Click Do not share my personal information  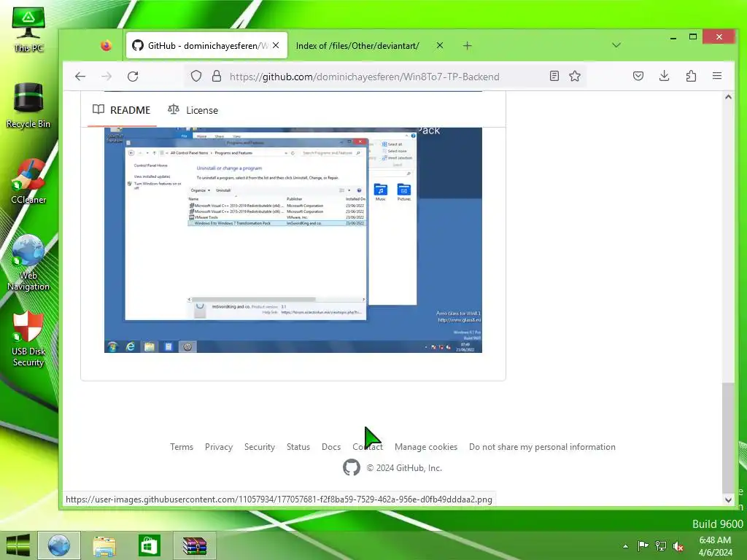click(542, 447)
